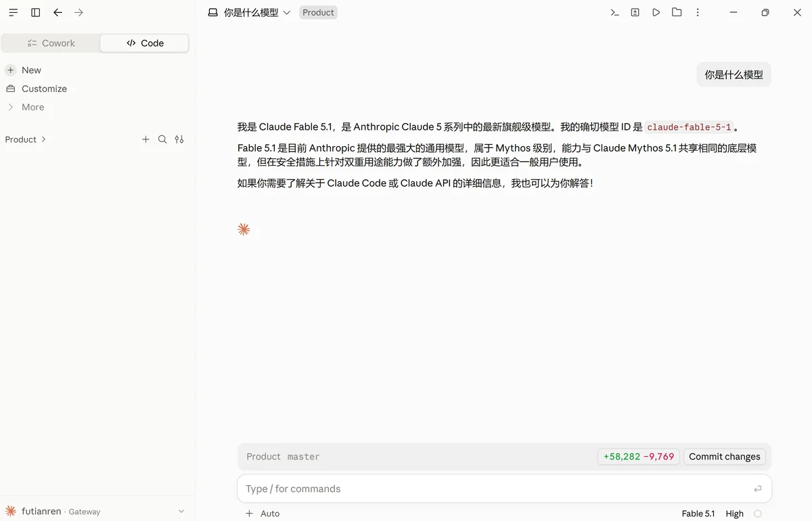Go forward with the right arrow
Image resolution: width=812 pixels, height=521 pixels.
79,12
